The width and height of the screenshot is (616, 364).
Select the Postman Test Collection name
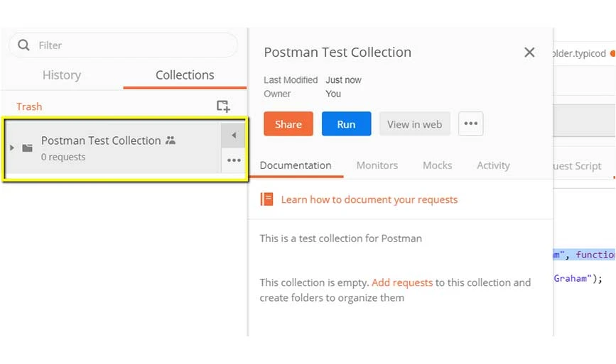101,140
